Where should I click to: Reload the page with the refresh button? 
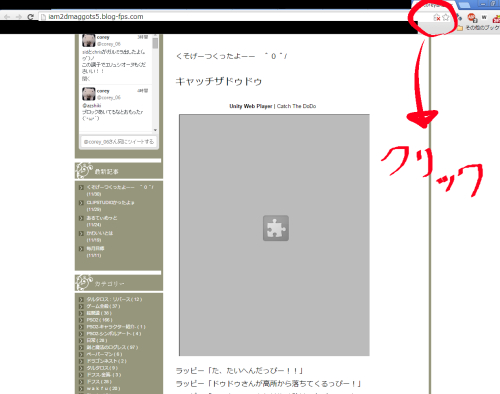click(30, 17)
